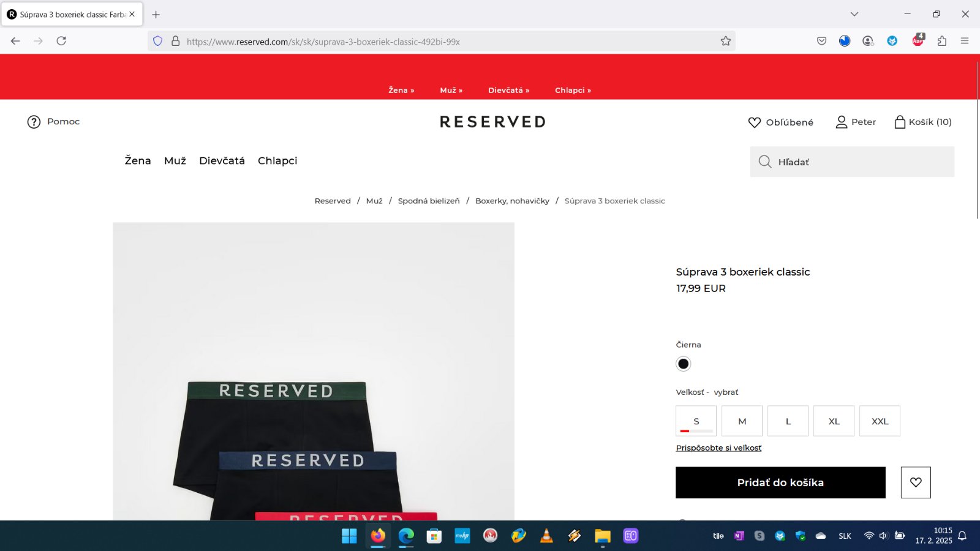Expand the Žena » link in the red banner
Viewport: 980px width, 551px height.
pyautogui.click(x=401, y=90)
